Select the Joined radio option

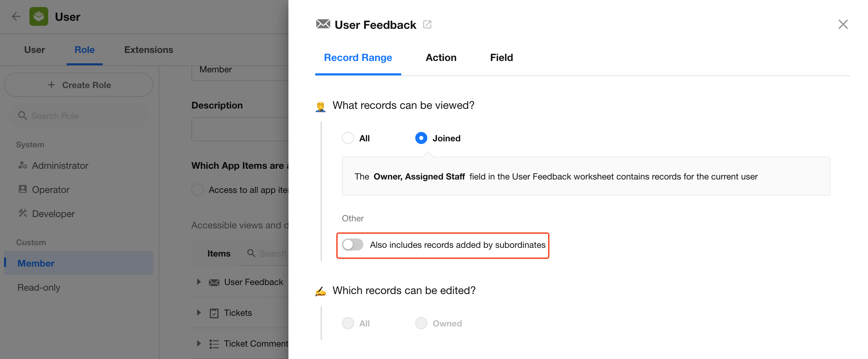coord(421,138)
